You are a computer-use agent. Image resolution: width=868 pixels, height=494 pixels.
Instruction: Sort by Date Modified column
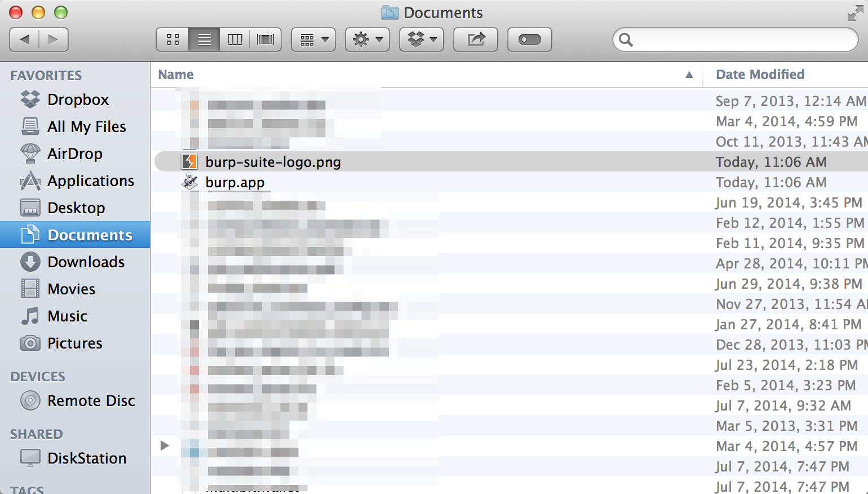[x=760, y=75]
